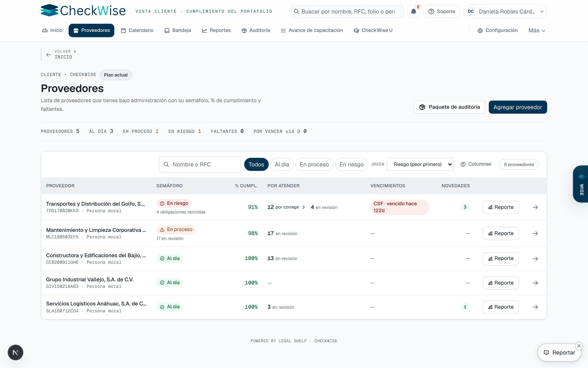Click novedades badge 3 for Transportes

(x=465, y=207)
